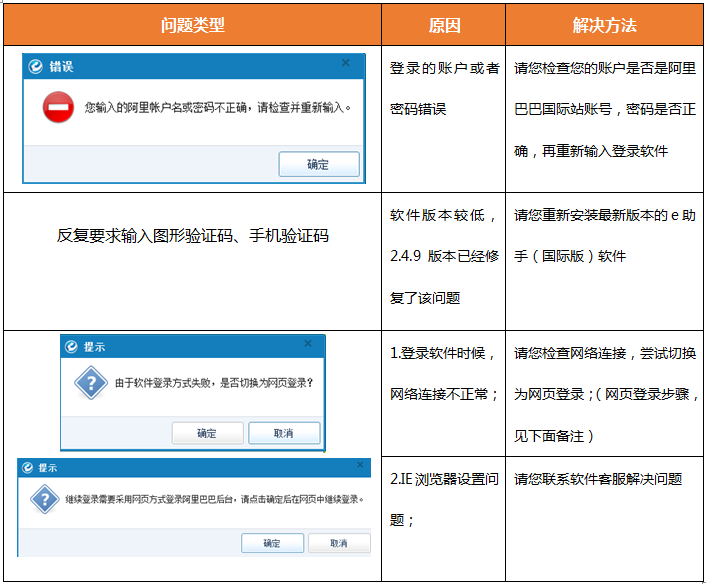This screenshot has height=584, width=706.
Task: Click text 反复要求输入图形验证码、手机验证码
Action: pos(193,235)
